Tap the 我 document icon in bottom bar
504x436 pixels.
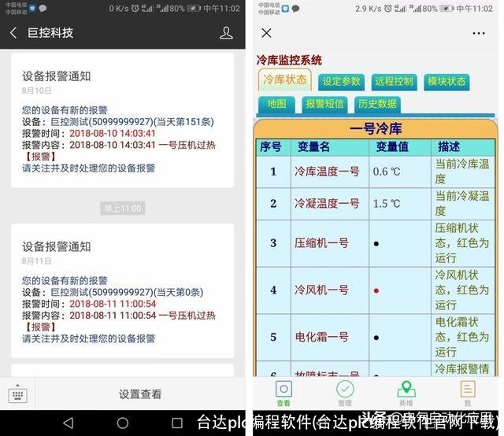[x=468, y=394]
